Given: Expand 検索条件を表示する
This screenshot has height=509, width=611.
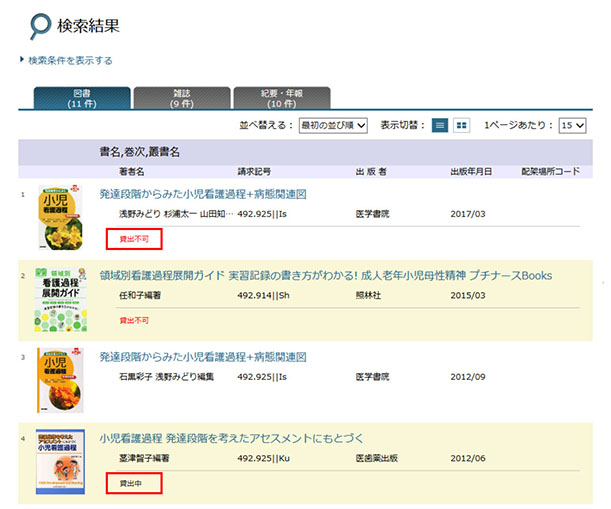Looking at the screenshot, I should coord(69,60).
